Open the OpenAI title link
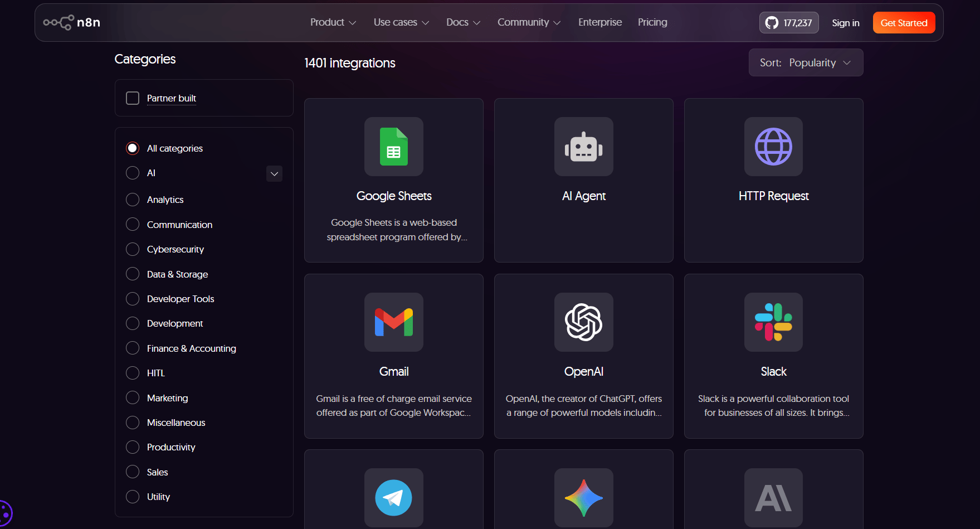 [584, 372]
